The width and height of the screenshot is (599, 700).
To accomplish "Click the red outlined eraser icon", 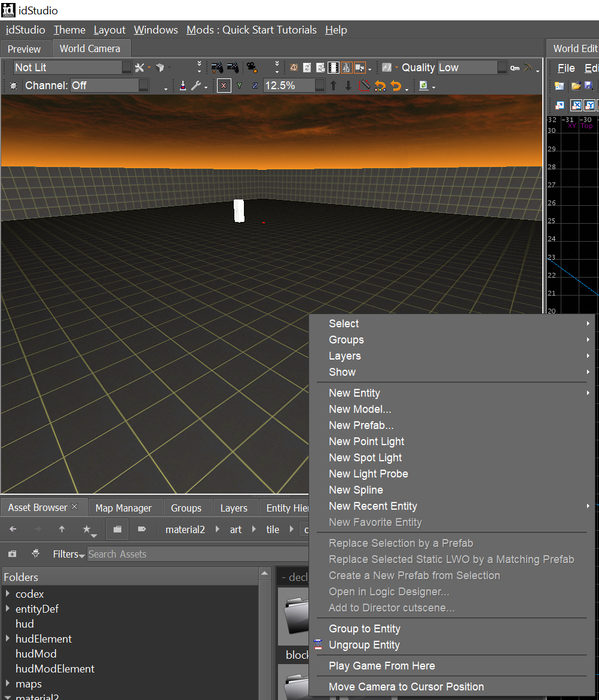I will pos(365,86).
